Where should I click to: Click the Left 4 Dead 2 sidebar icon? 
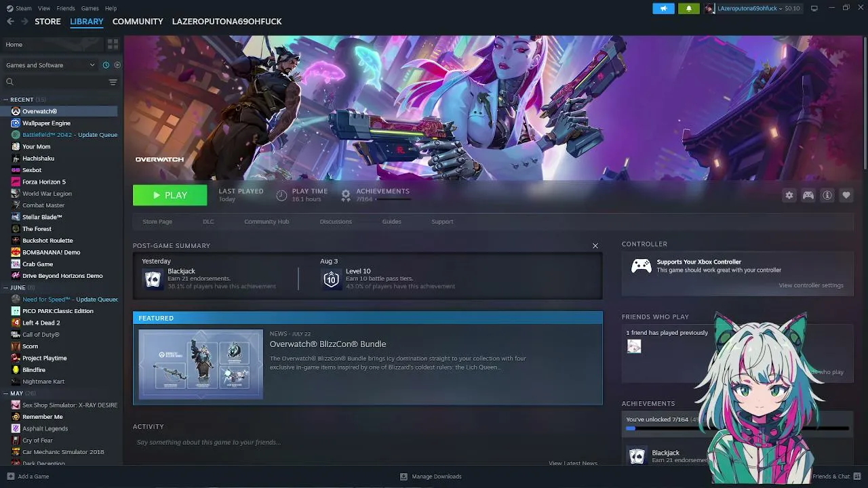tap(16, 323)
